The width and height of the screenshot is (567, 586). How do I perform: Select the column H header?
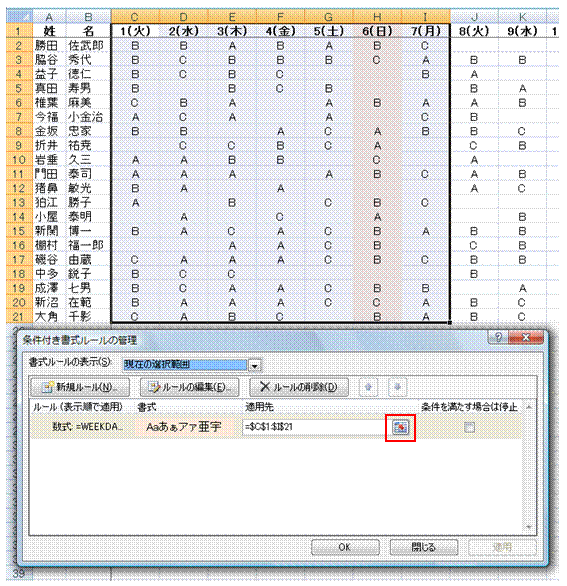coord(377,17)
